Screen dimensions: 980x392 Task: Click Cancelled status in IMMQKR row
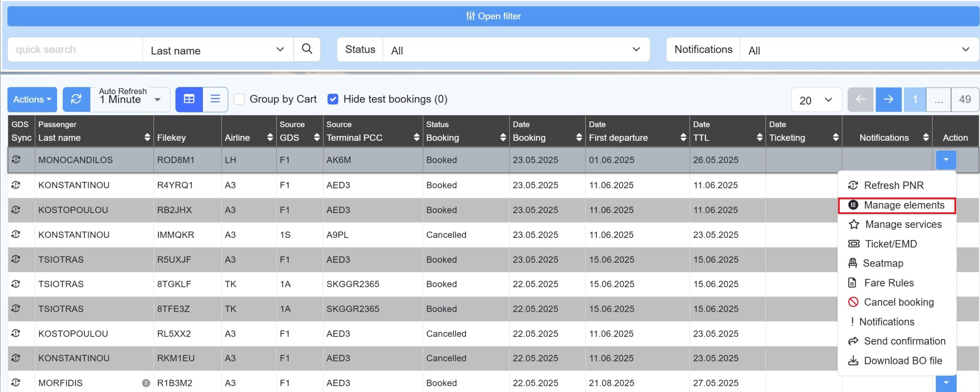pos(446,235)
